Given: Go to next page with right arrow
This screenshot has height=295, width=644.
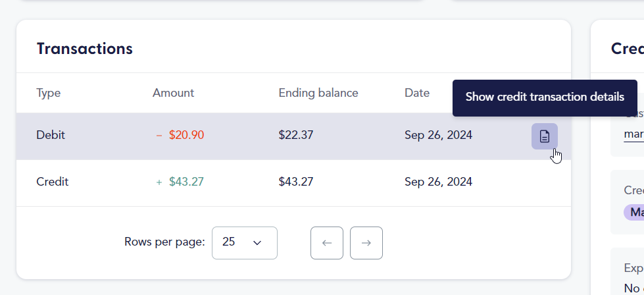Looking at the screenshot, I should (366, 243).
